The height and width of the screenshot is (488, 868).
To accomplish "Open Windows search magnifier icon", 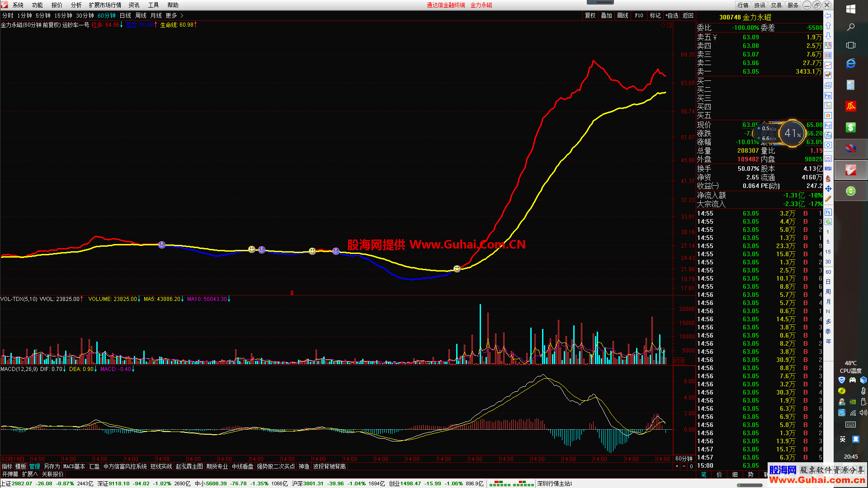I will pos(850,27).
